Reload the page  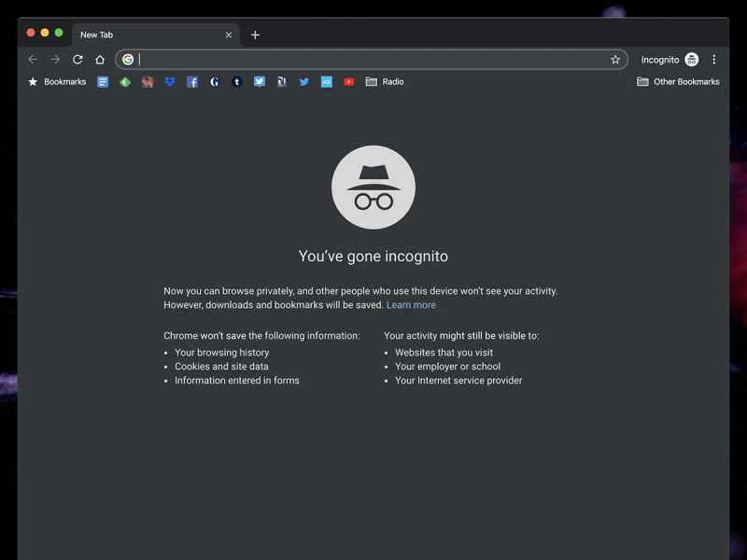click(x=78, y=59)
